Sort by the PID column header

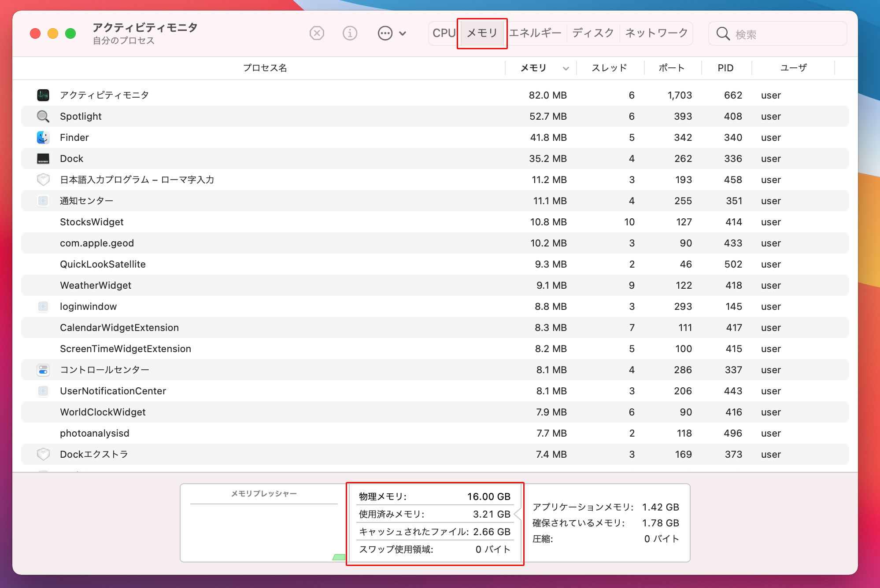725,68
